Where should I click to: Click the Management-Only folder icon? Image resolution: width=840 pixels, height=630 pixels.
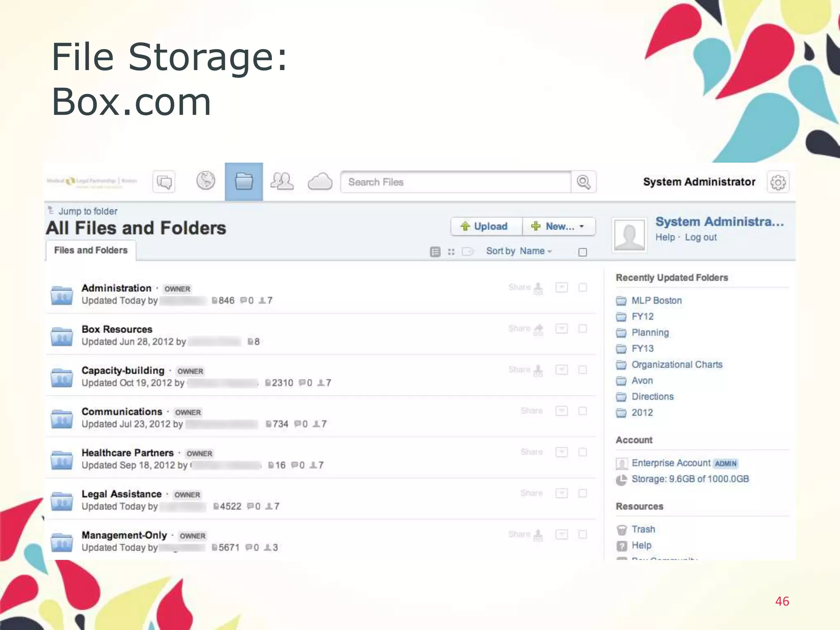pyautogui.click(x=62, y=542)
